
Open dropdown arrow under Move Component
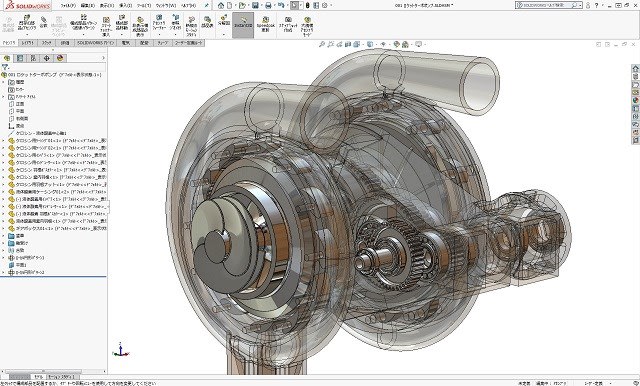[x=122, y=34]
